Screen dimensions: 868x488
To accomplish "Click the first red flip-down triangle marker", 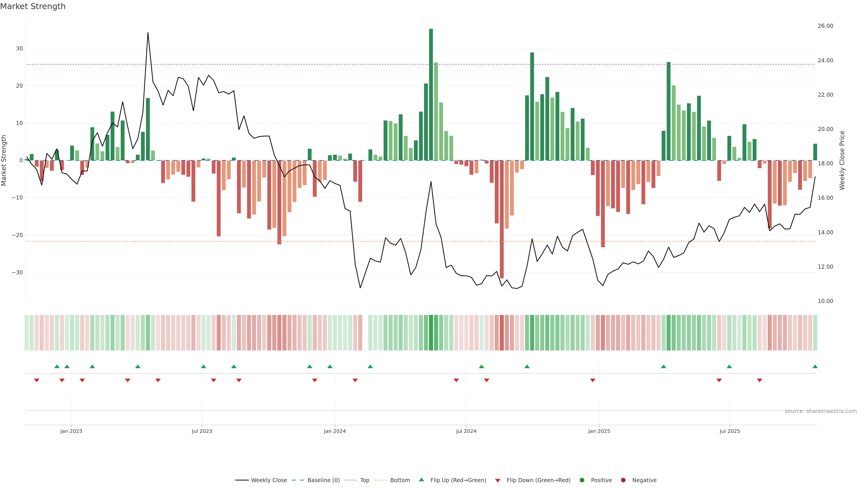I will (x=37, y=380).
